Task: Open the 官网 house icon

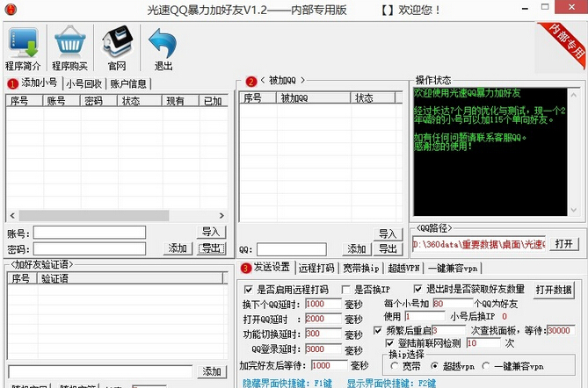Action: click(x=117, y=48)
